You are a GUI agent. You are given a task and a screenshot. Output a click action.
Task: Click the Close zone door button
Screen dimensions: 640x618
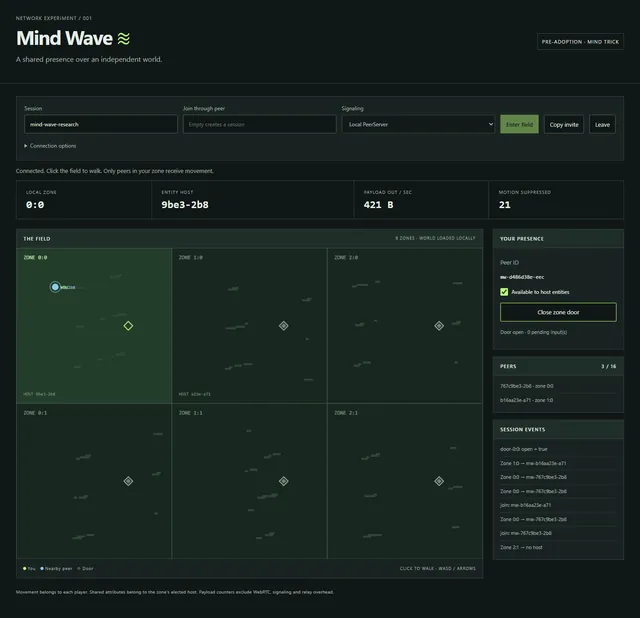coord(558,312)
